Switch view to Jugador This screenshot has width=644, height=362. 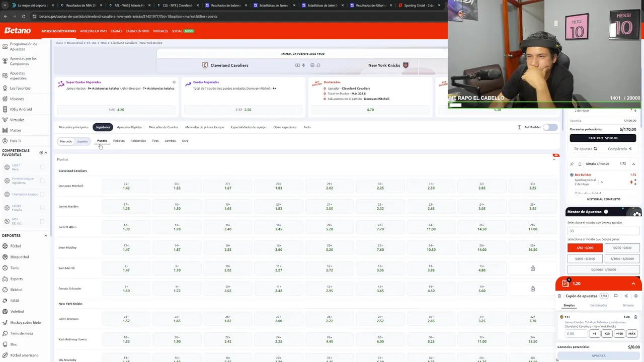[82, 141]
